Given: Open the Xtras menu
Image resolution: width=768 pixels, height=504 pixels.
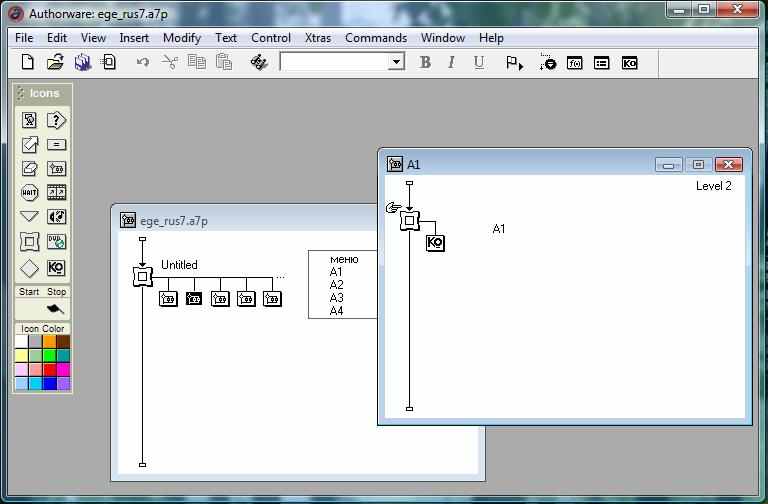Looking at the screenshot, I should (x=318, y=38).
